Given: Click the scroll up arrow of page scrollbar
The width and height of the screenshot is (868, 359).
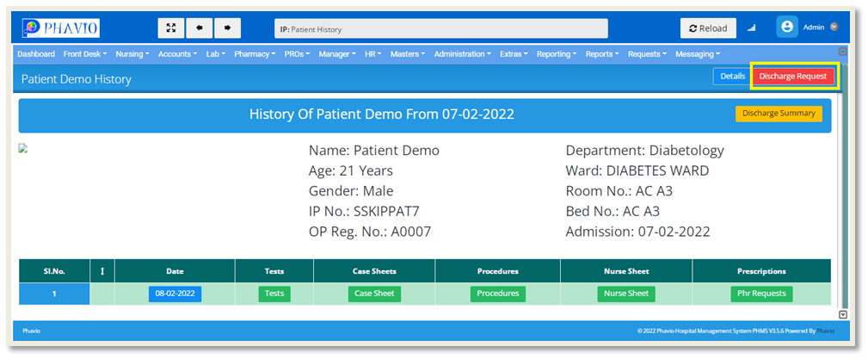Looking at the screenshot, I should (842, 52).
